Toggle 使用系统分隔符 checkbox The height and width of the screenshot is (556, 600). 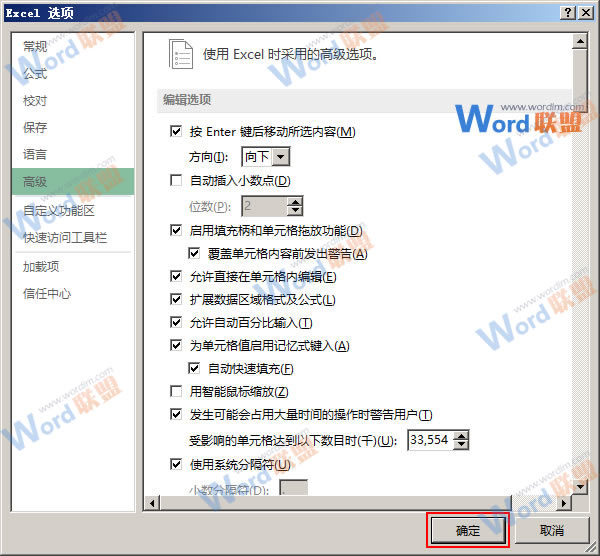pyautogui.click(x=176, y=464)
